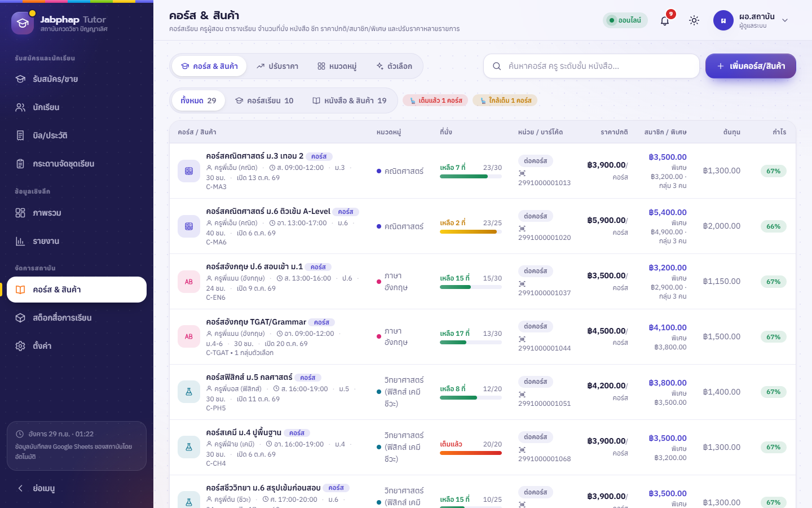
Task: Open course title คอร์สฟิสิกส์ ม.5 กลศาสตร์
Action: pyautogui.click(x=249, y=377)
